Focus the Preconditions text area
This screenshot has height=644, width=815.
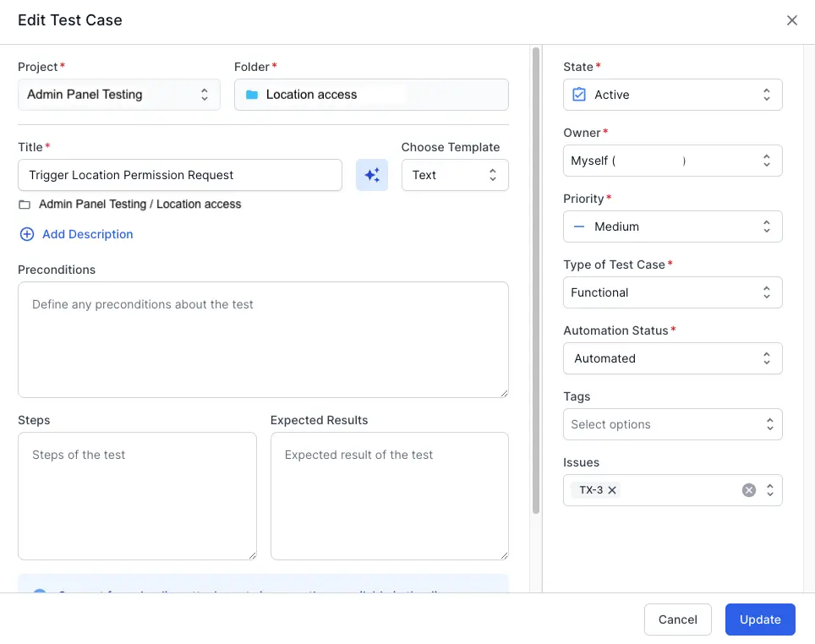[x=263, y=340]
